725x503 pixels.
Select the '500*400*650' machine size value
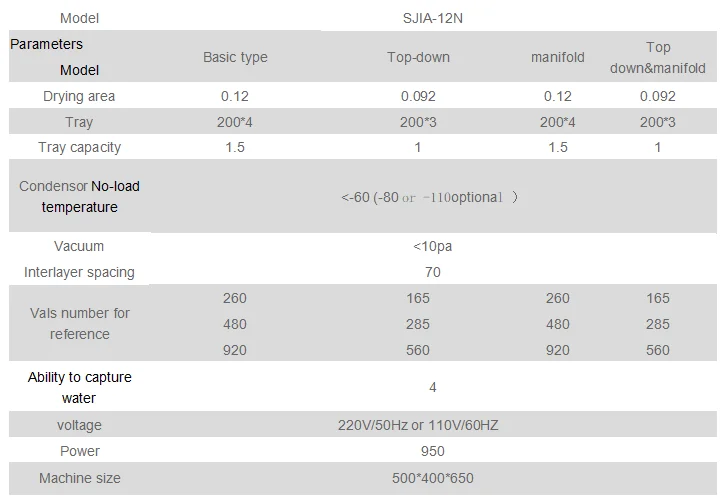(x=432, y=478)
